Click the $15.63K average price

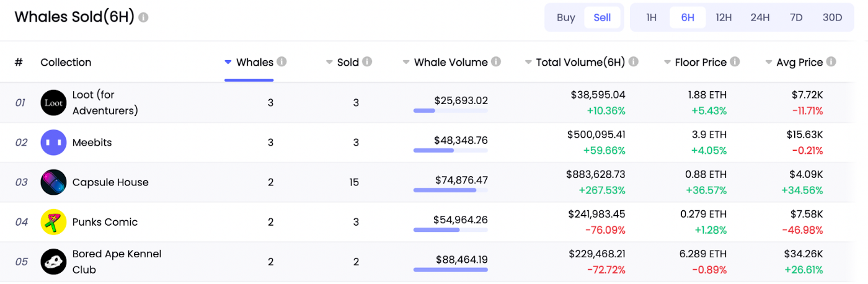point(804,135)
